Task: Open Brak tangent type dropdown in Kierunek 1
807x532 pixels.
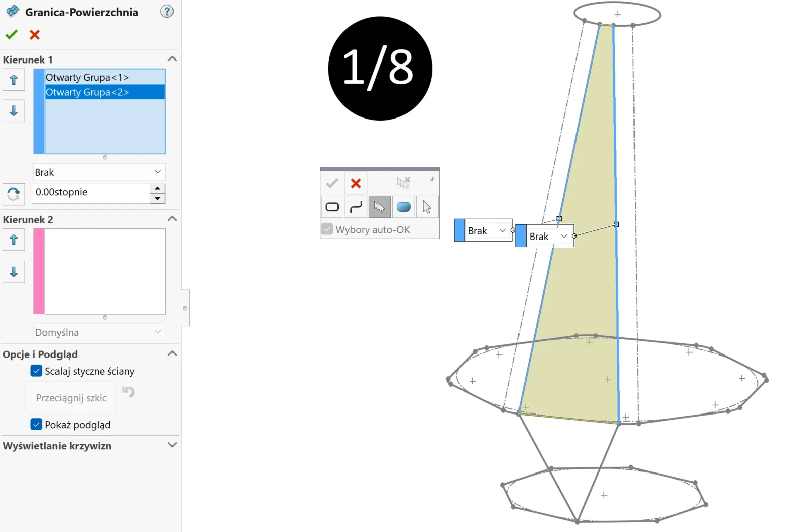Action: point(99,172)
